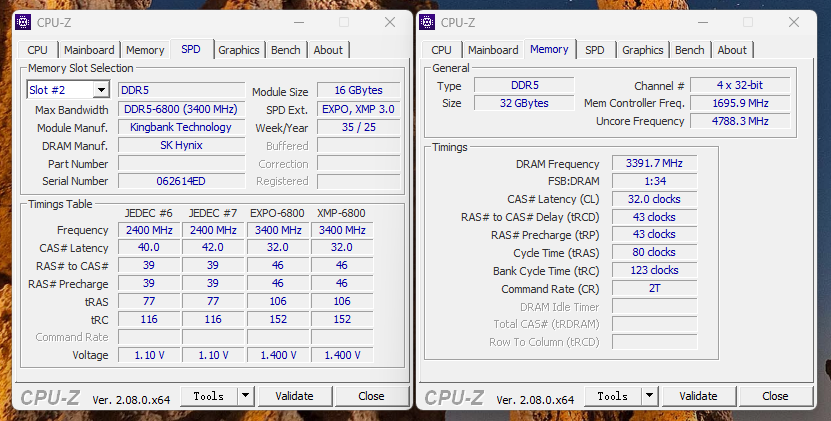
Task: Click the Mem Controller Freq. value 1695.9 MHz
Action: point(740,103)
